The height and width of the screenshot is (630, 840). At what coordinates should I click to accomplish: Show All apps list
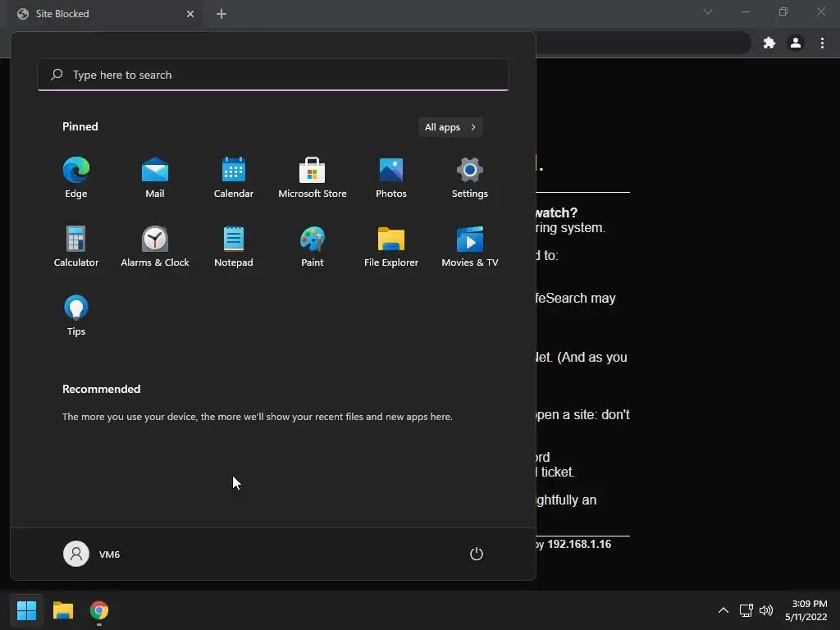point(450,127)
